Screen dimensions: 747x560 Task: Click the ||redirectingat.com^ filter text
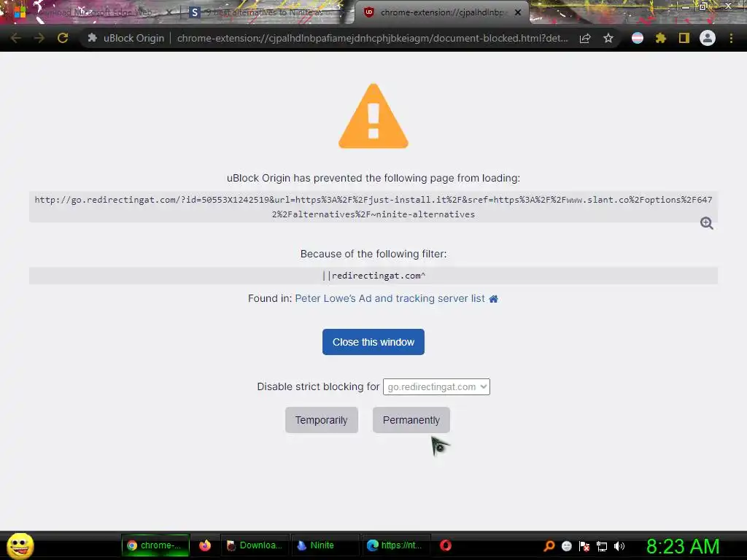[373, 276]
